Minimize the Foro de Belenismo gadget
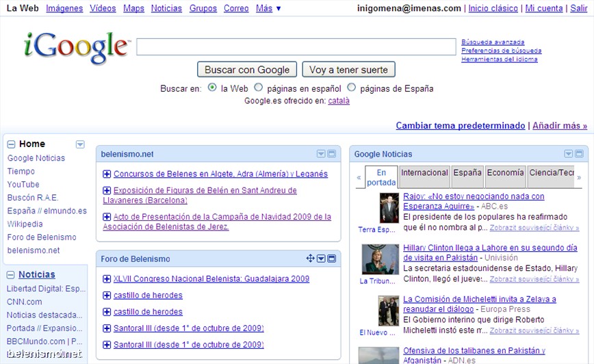 [x=331, y=259]
